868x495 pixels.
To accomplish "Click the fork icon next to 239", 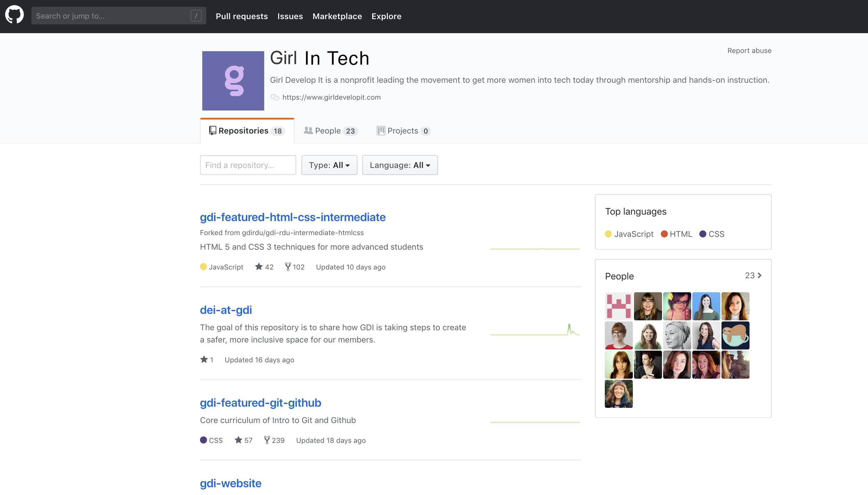I will [x=267, y=440].
